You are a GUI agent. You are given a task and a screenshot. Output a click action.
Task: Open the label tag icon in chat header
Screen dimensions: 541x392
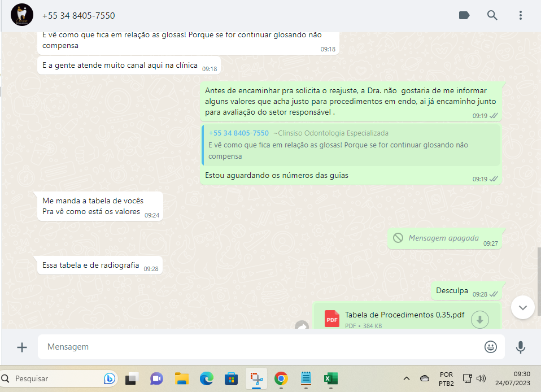464,15
